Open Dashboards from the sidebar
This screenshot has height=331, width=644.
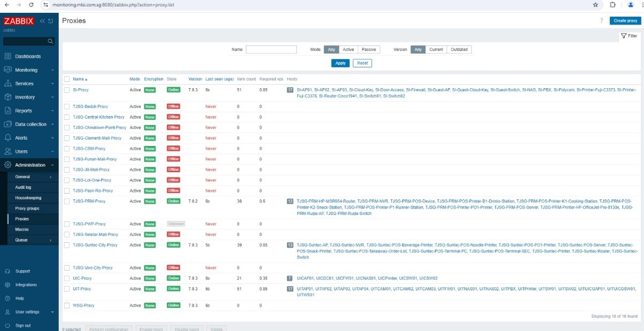click(x=27, y=56)
